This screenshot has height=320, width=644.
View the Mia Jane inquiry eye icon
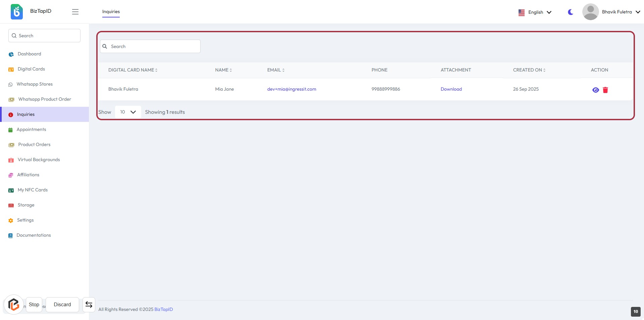tap(595, 90)
